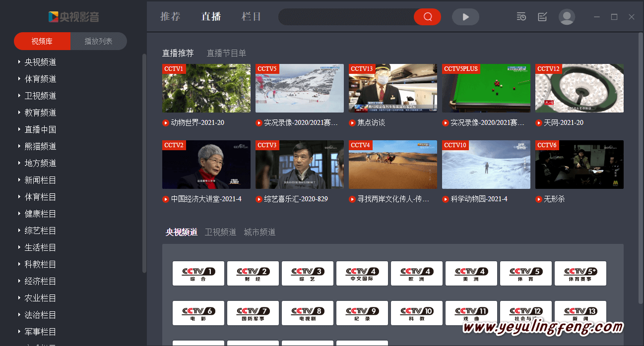Open the CCTV1 forest thumbnail

click(206, 88)
